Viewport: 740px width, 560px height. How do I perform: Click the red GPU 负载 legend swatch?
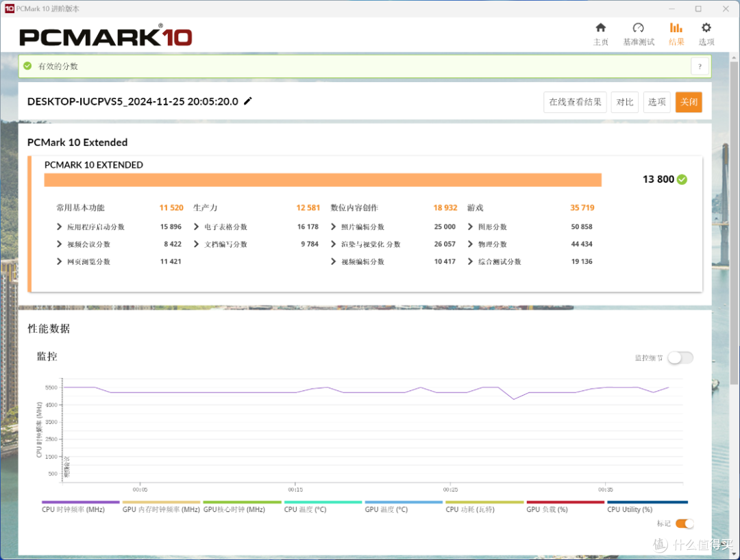click(x=565, y=502)
